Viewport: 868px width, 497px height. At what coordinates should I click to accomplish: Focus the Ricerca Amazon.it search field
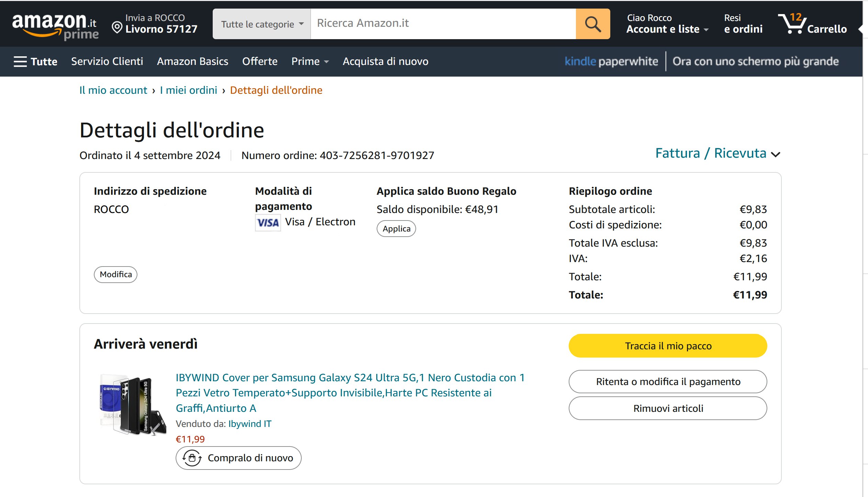(443, 23)
